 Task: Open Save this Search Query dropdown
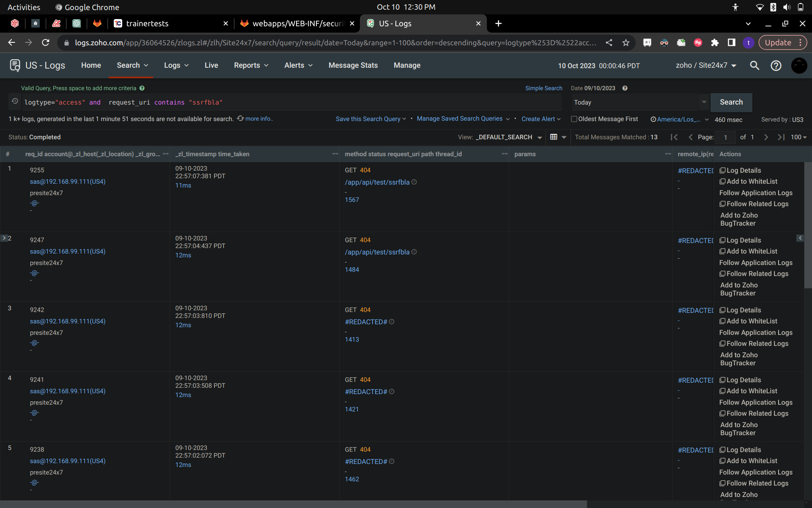(371, 119)
